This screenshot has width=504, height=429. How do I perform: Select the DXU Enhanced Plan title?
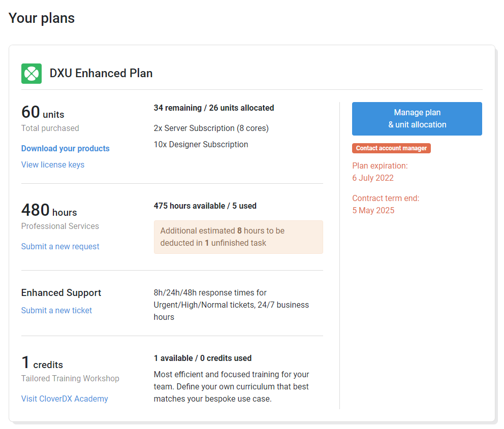pos(101,73)
